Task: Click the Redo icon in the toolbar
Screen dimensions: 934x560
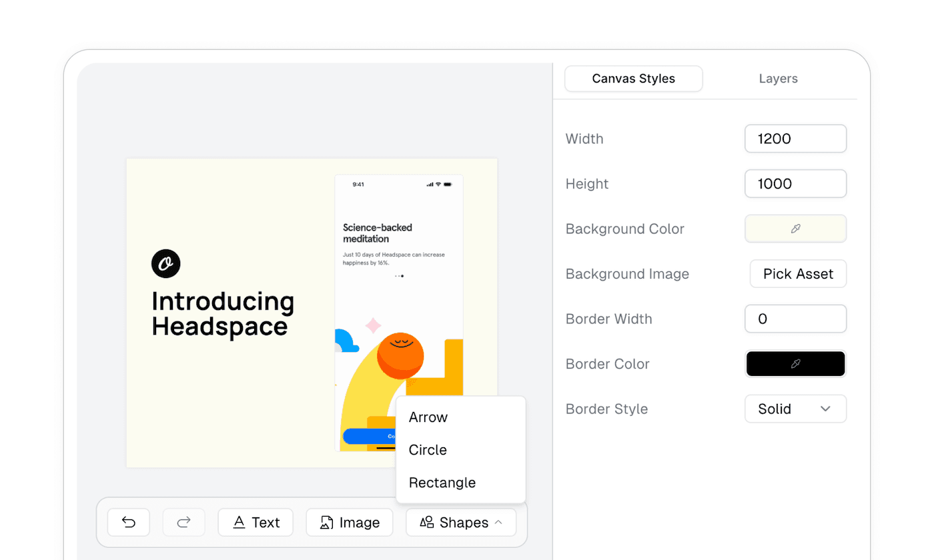Action: pyautogui.click(x=183, y=522)
